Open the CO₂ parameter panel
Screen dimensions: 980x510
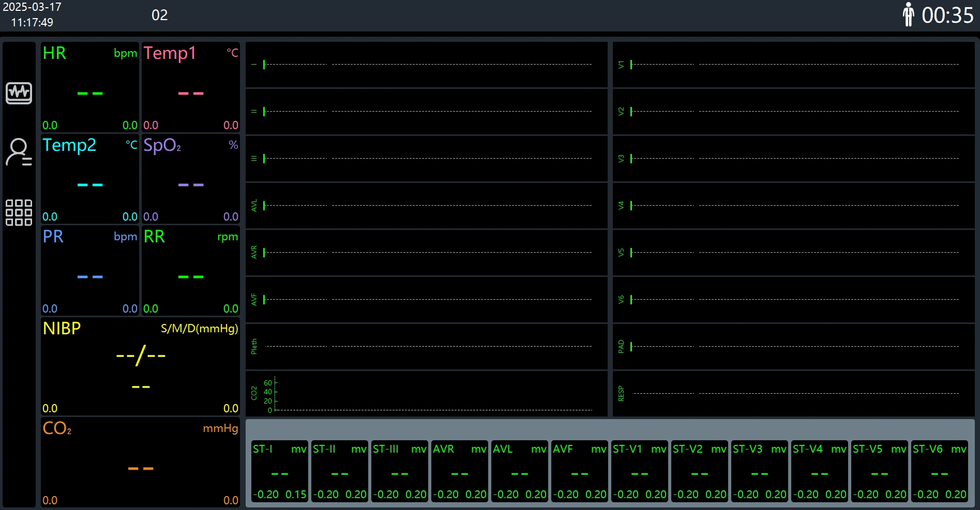[140, 463]
